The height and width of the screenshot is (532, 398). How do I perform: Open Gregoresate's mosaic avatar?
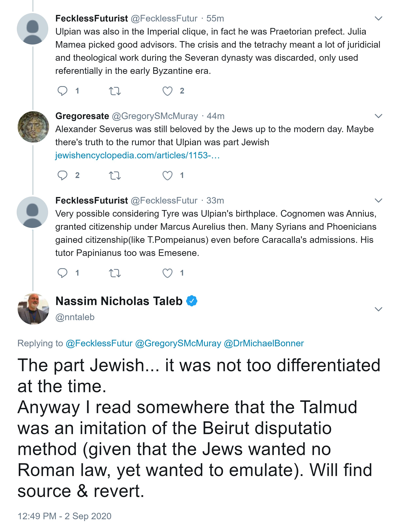pyautogui.click(x=33, y=127)
